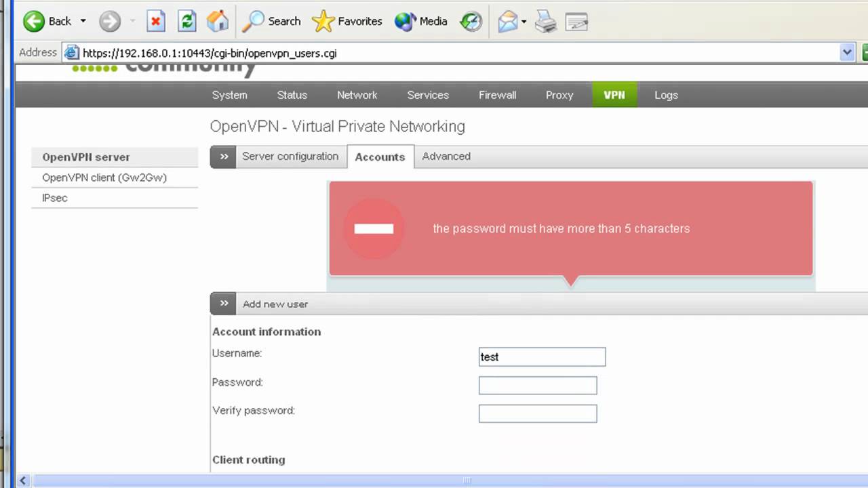The width and height of the screenshot is (868, 488).
Task: Switch to the Server configuration tab
Action: [x=290, y=156]
